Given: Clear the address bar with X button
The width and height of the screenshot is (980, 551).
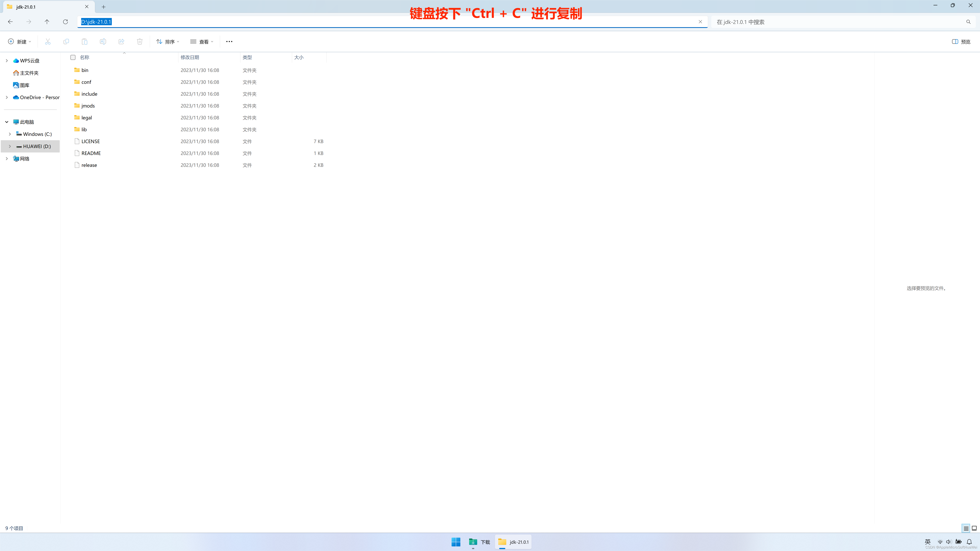Looking at the screenshot, I should point(700,22).
